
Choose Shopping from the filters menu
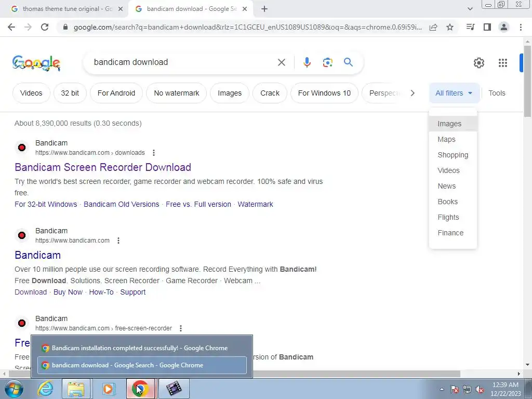click(453, 155)
